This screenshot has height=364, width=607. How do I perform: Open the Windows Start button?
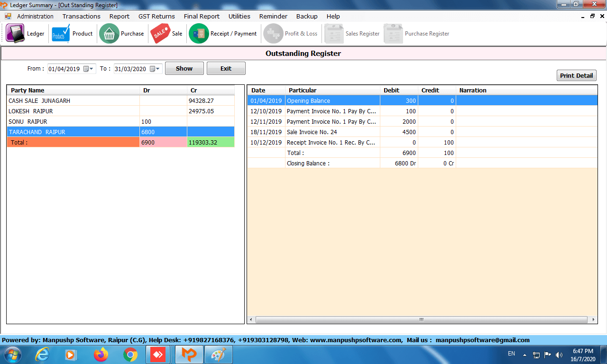(x=13, y=355)
